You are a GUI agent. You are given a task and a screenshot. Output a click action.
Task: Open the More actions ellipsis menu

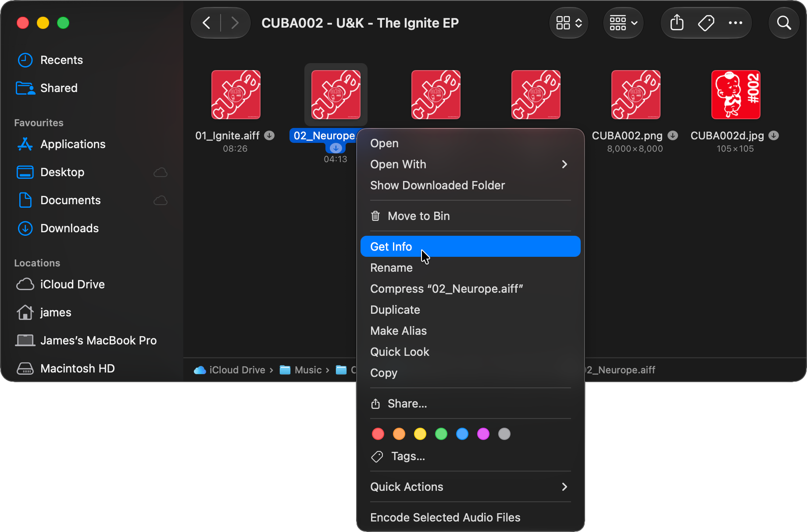(736, 23)
